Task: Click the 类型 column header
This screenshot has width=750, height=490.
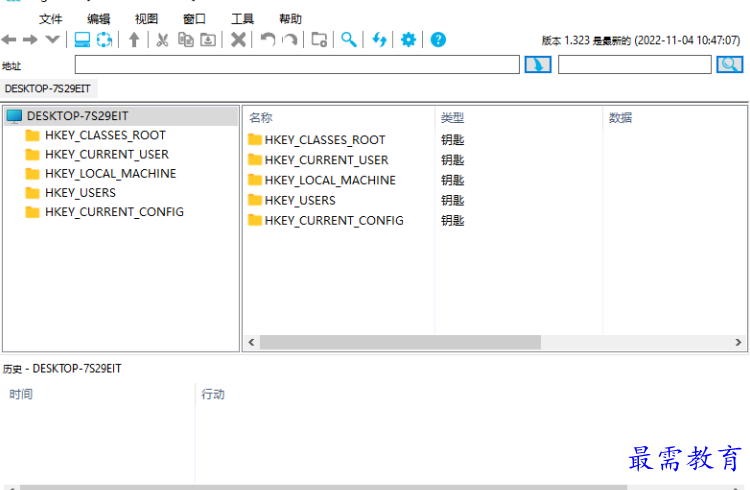Action: pos(452,118)
